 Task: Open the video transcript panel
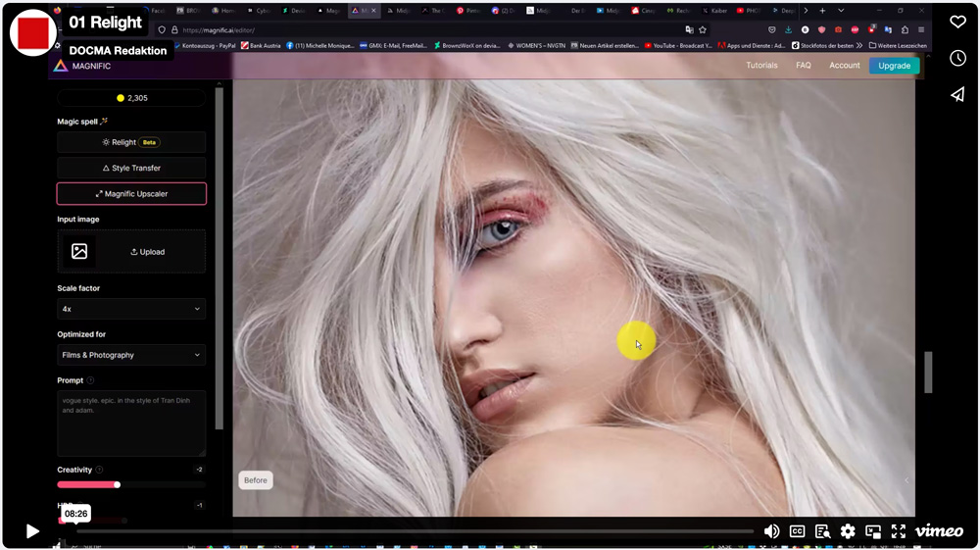[822, 531]
